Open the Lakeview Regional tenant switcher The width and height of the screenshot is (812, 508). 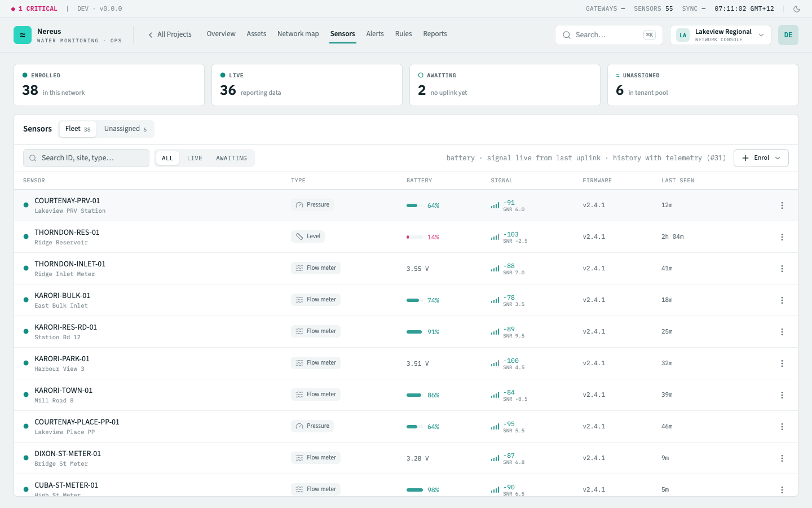click(x=721, y=35)
